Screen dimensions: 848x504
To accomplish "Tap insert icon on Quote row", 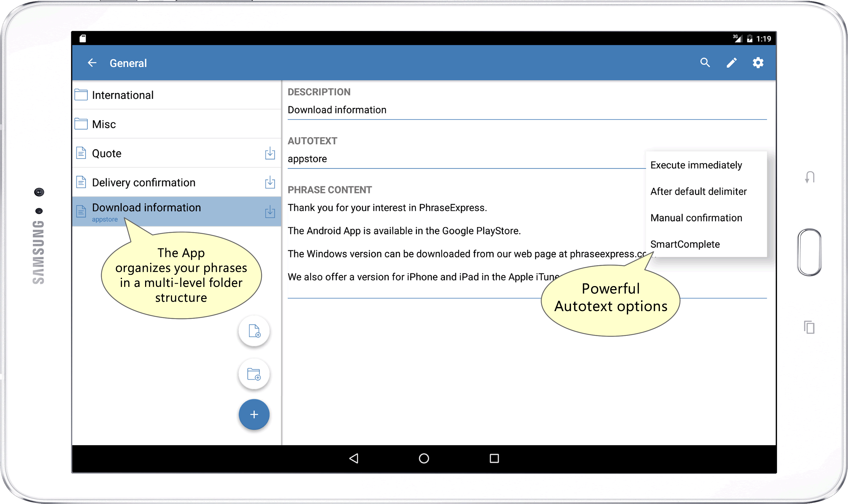I will point(270,153).
